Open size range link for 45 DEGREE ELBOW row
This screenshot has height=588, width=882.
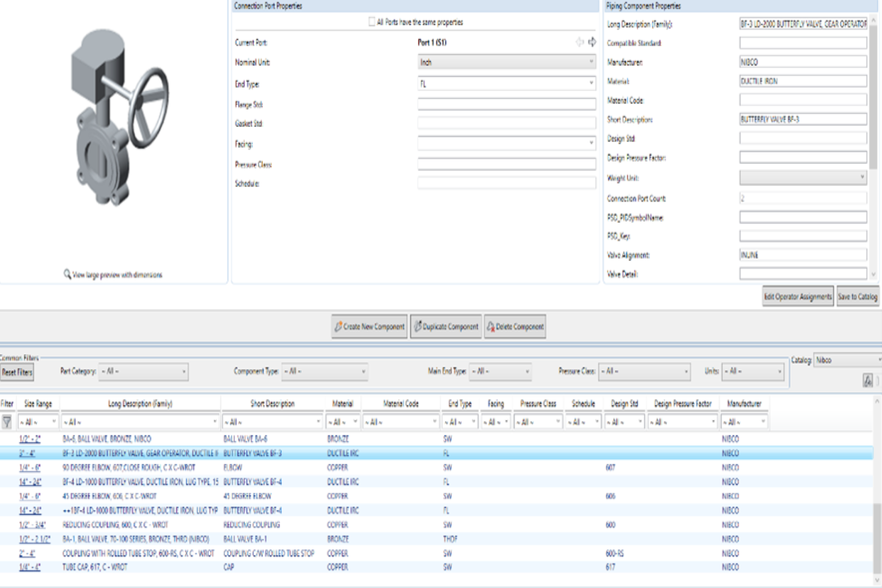click(x=29, y=496)
